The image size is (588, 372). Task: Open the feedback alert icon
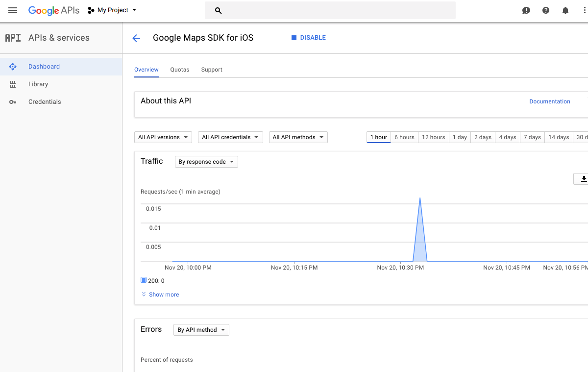(x=526, y=10)
